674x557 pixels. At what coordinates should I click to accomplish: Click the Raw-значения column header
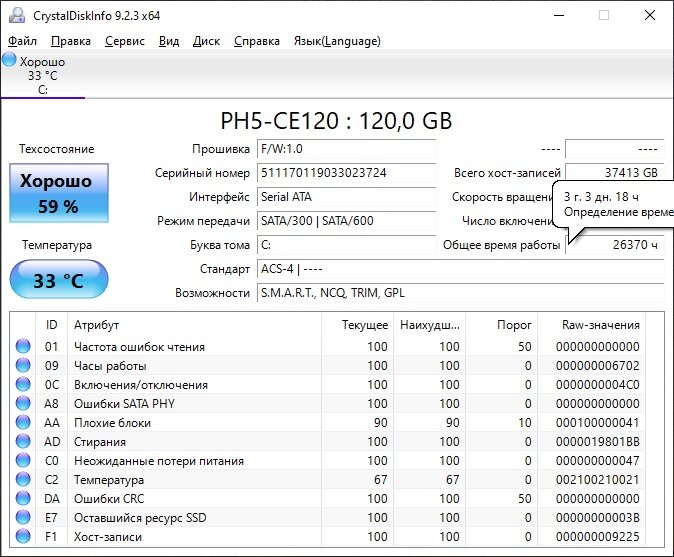point(591,325)
